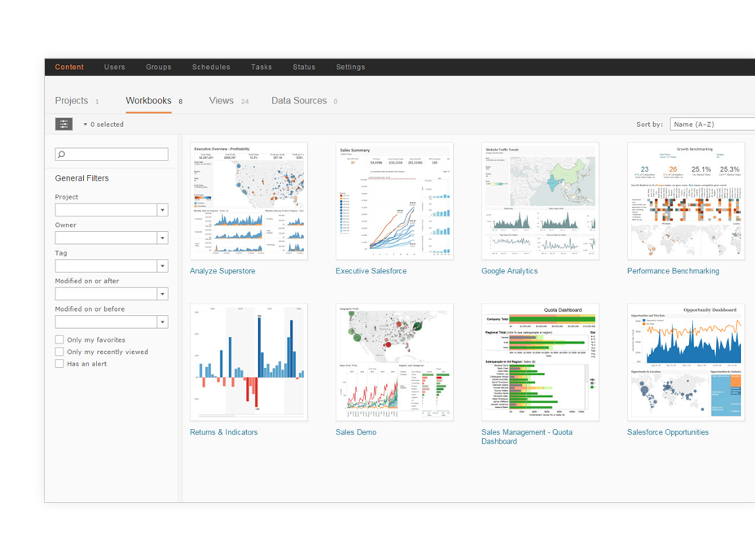Open Sales Management - Quota Dashboard link
This screenshot has height=560, width=755.
point(527,437)
